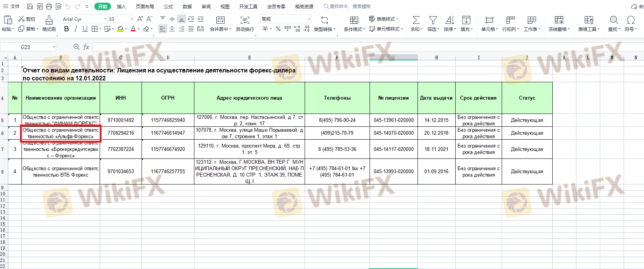
Task: Click the Table Tools (表格工具) icon
Action: 589,20
